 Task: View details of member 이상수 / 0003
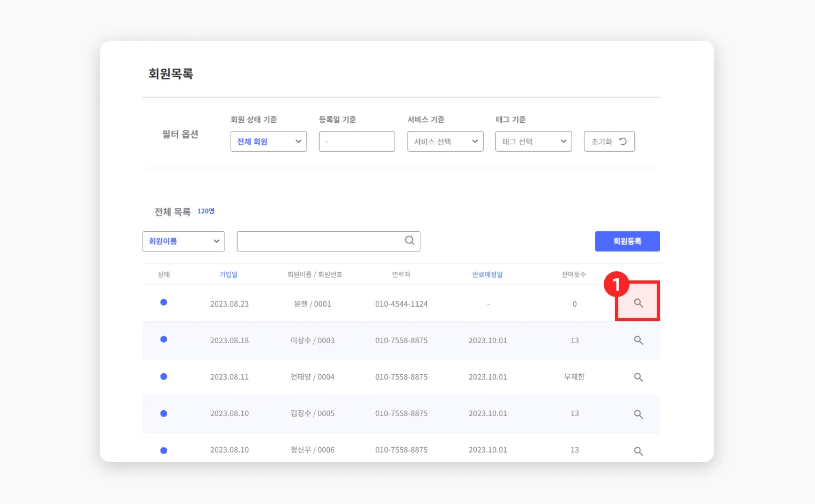coord(638,340)
